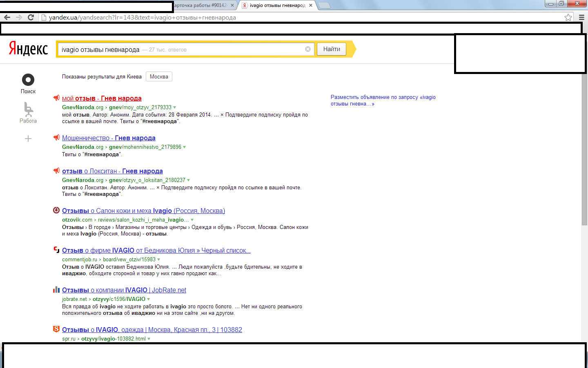Reload the current Yandex page

click(31, 17)
